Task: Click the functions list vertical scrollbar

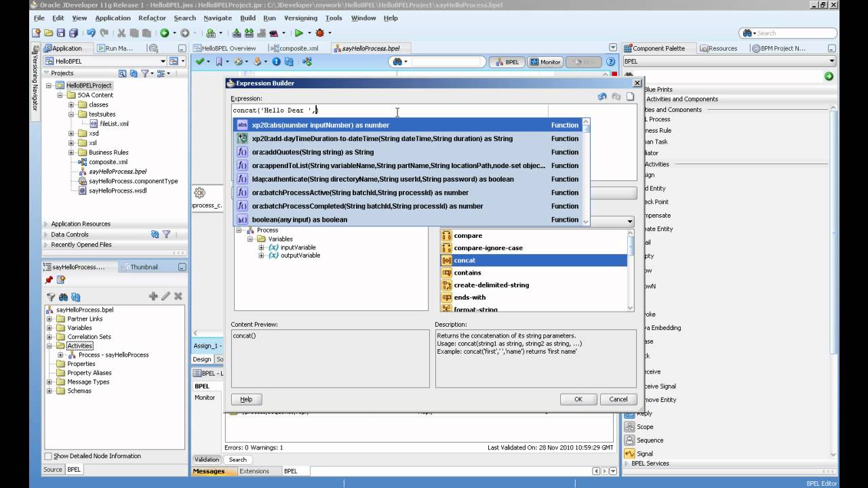Action: [x=632, y=270]
